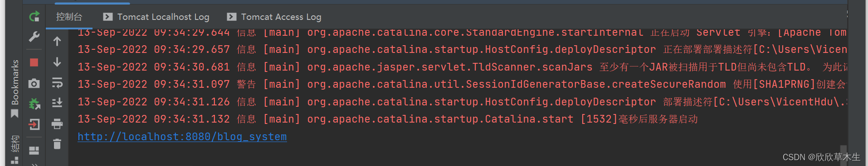Open the localhost:8080/blog_system link
This screenshot has height=166, width=868.
pyautogui.click(x=182, y=136)
